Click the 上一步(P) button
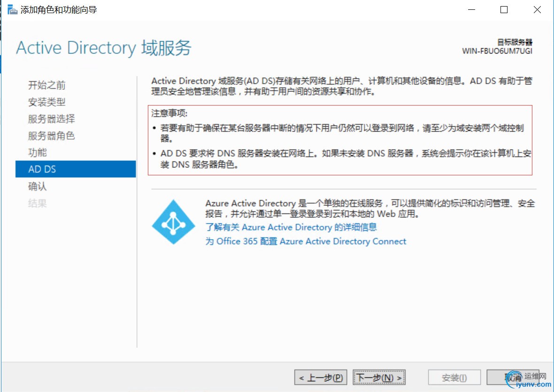554x392 pixels. pyautogui.click(x=321, y=377)
